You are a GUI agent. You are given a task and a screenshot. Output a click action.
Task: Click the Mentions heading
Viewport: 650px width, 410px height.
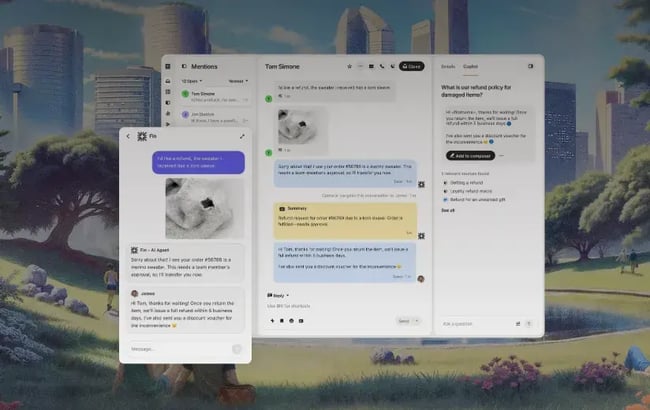204,66
